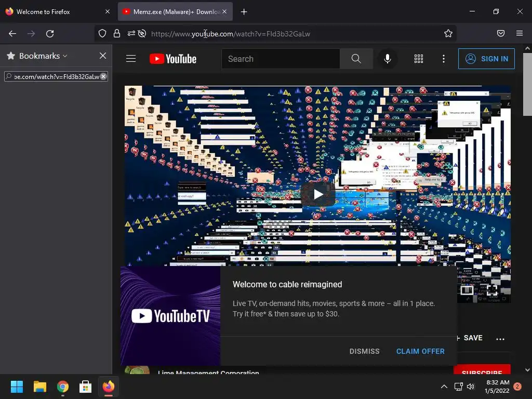Search with voice microphone button
Viewport: 532px width, 399px height.
[387, 59]
